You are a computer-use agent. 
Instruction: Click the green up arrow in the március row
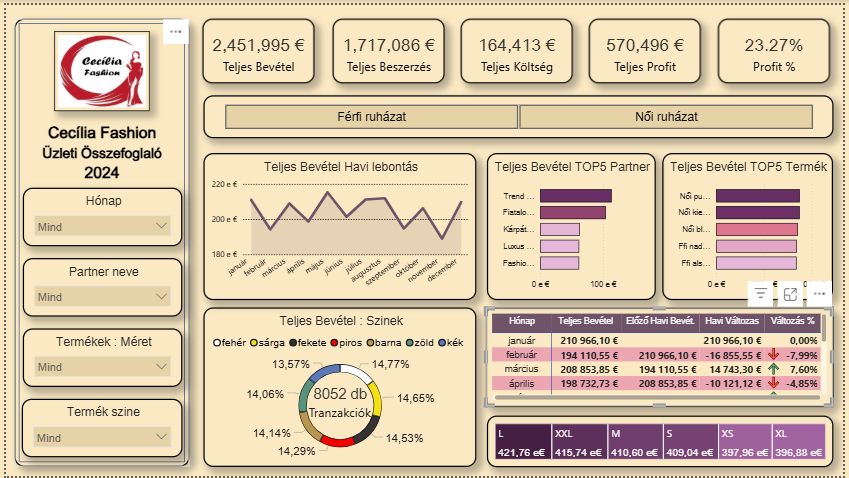click(x=773, y=369)
